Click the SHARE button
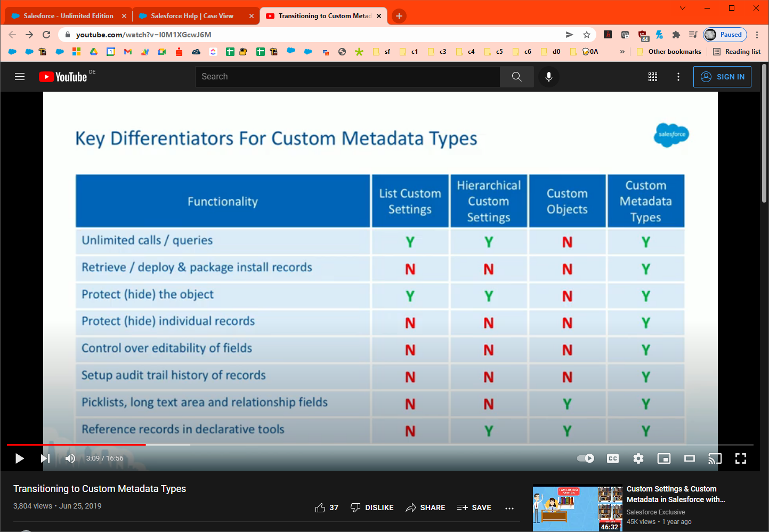 tap(425, 507)
